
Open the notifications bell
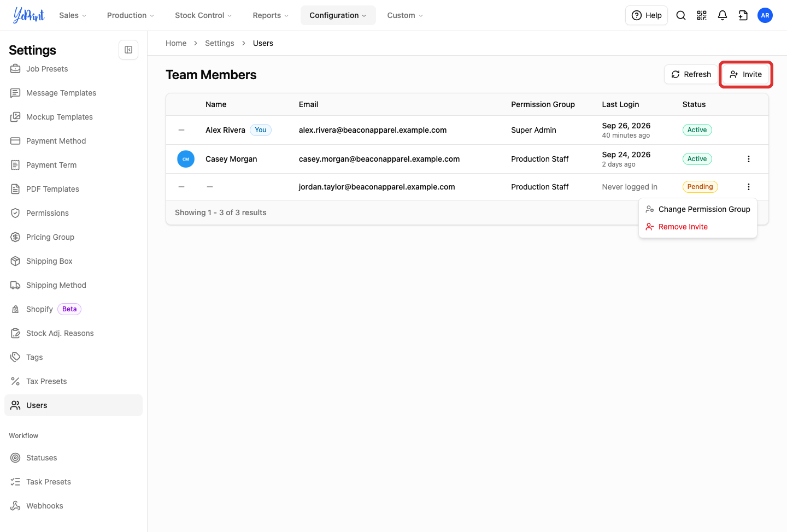click(723, 15)
